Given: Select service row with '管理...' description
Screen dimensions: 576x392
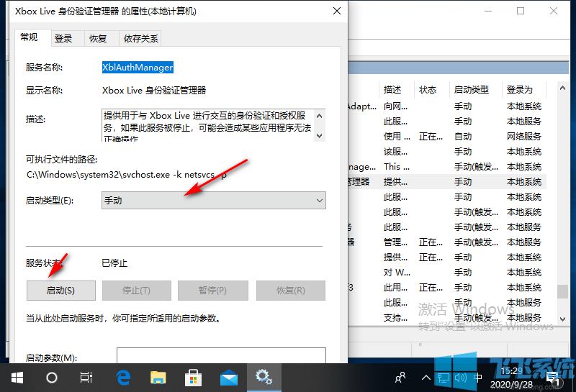Looking at the screenshot, I should pos(447,242).
